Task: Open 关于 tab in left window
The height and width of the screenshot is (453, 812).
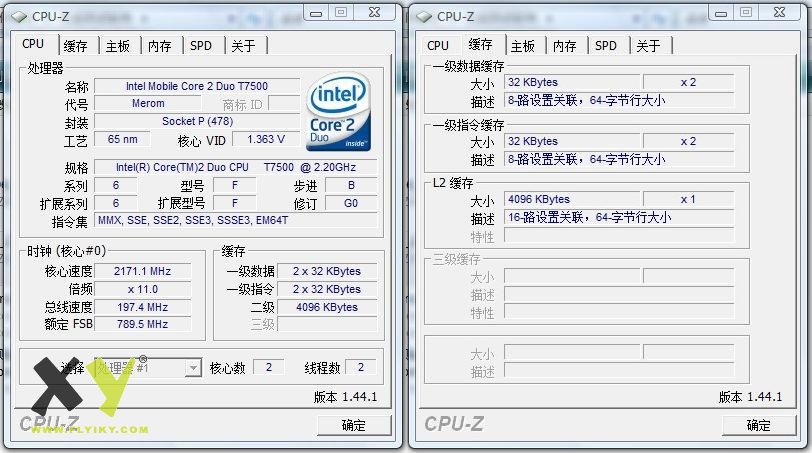Action: 243,46
